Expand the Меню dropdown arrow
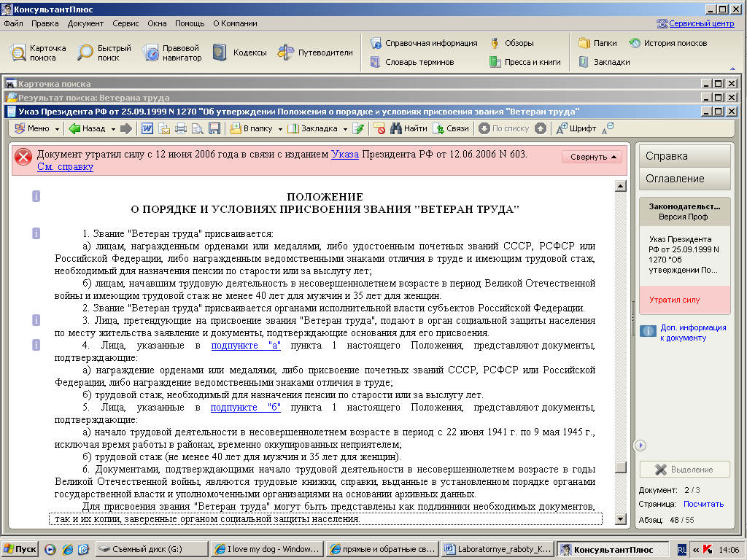The width and height of the screenshot is (747, 560). tap(57, 129)
